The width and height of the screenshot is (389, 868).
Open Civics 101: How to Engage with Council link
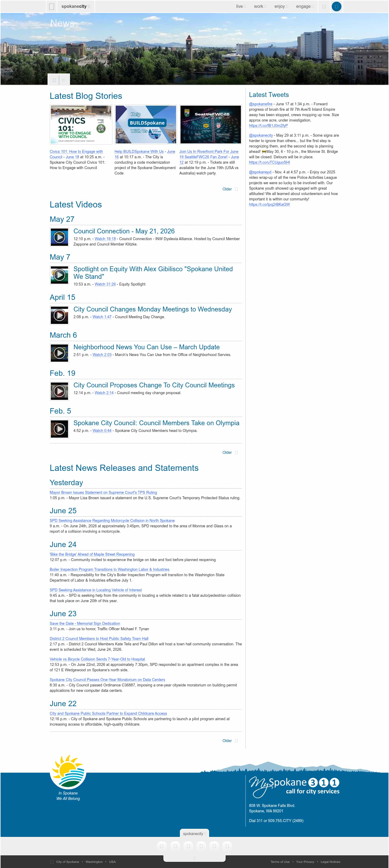click(x=76, y=154)
